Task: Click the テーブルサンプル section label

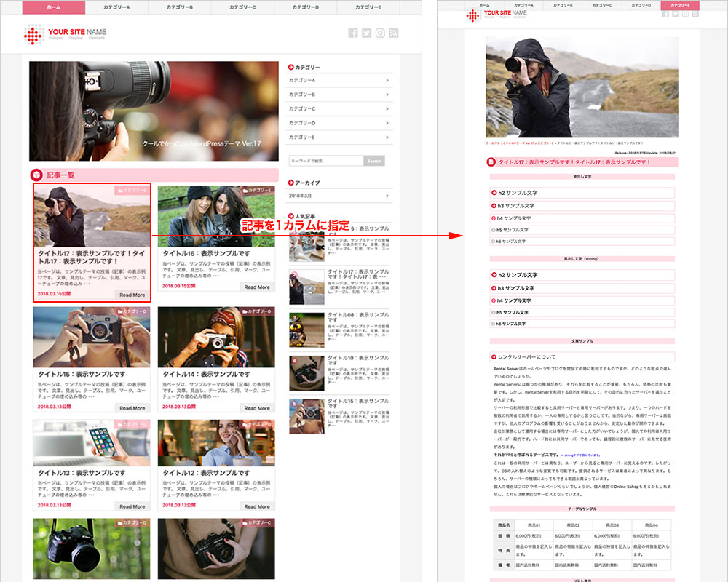Action: pos(582,509)
